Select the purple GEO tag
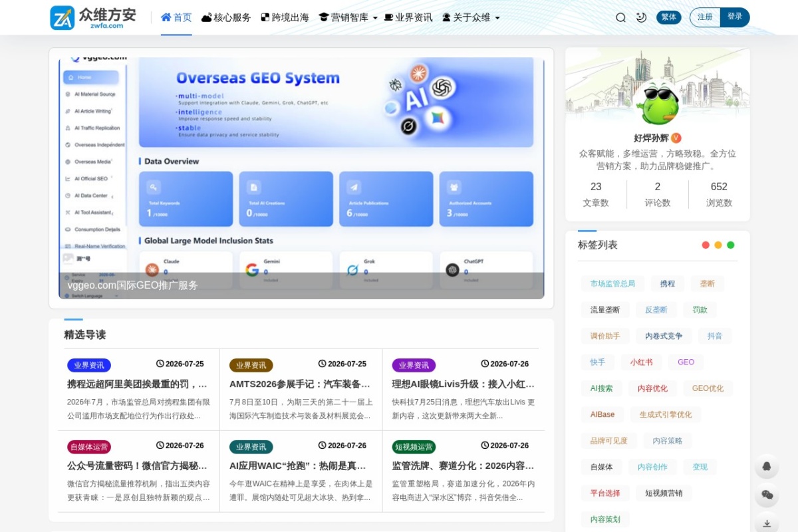The width and height of the screenshot is (798, 532). (686, 362)
